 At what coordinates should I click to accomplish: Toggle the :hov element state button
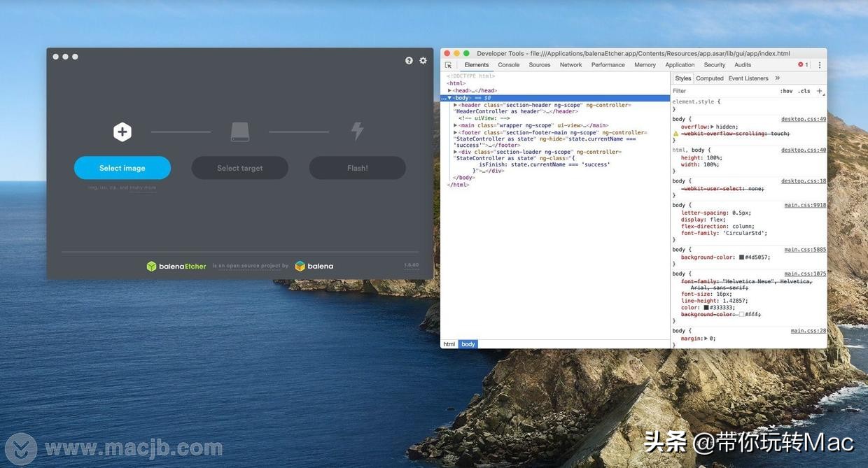click(786, 91)
